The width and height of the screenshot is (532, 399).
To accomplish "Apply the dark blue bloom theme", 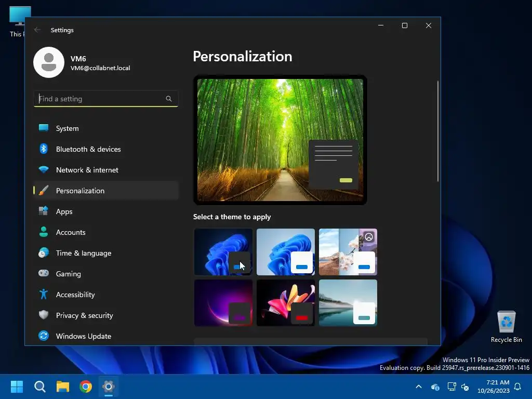I will (x=223, y=252).
